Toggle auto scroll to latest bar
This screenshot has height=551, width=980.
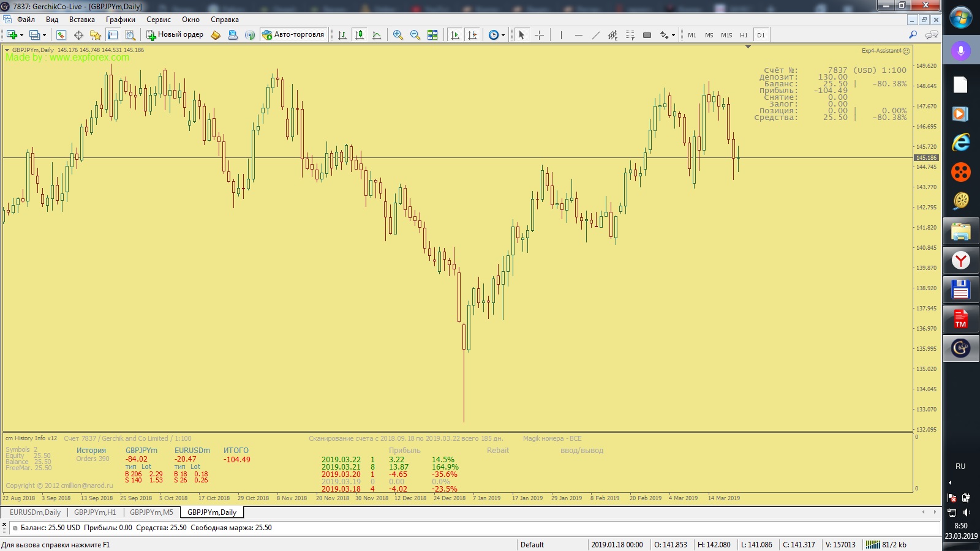pyautogui.click(x=454, y=35)
